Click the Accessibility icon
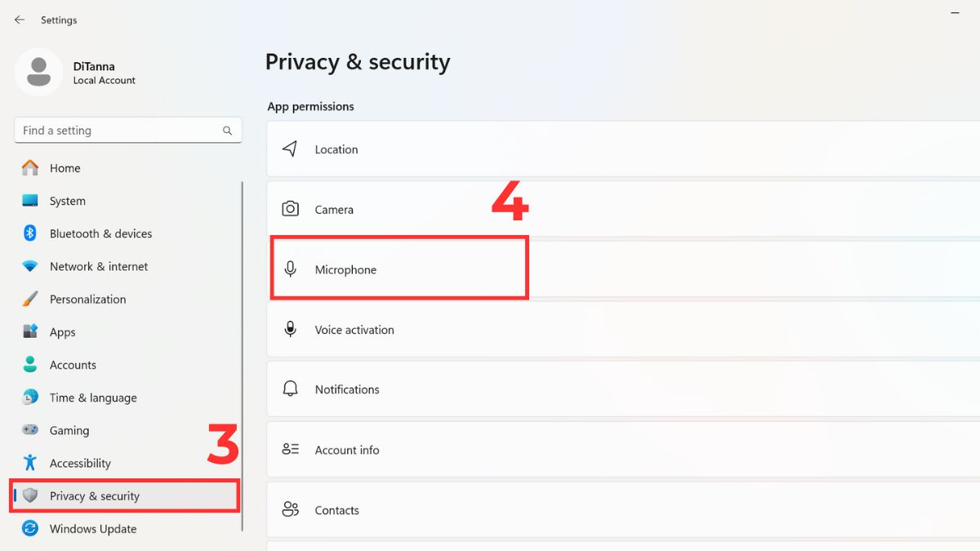The width and height of the screenshot is (980, 551). click(x=29, y=463)
